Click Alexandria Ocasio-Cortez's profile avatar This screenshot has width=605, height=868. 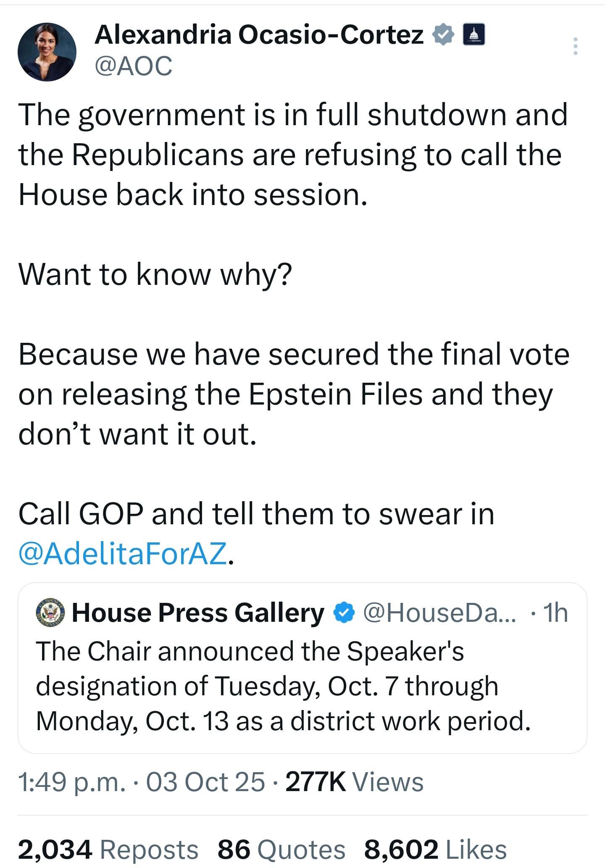click(47, 52)
